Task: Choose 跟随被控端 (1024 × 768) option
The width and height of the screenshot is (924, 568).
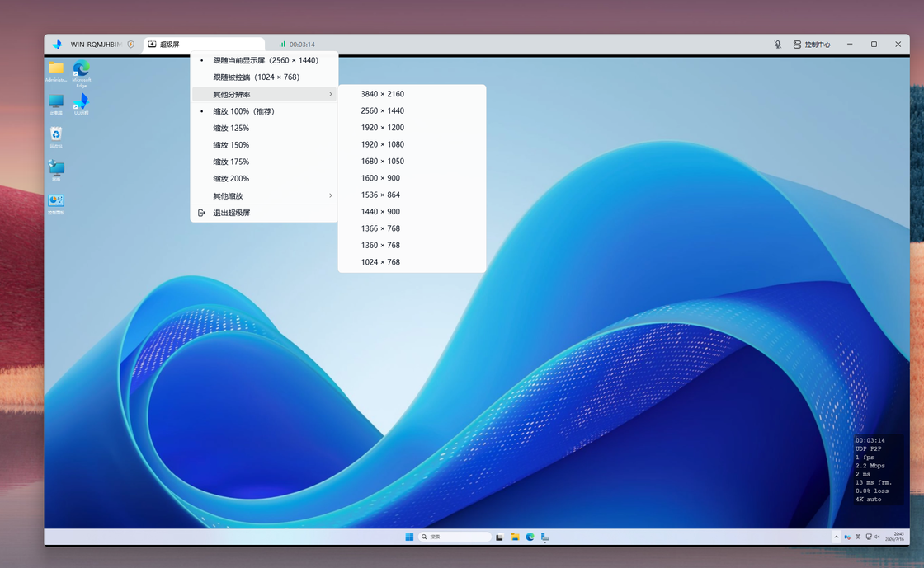Action: tap(264, 77)
